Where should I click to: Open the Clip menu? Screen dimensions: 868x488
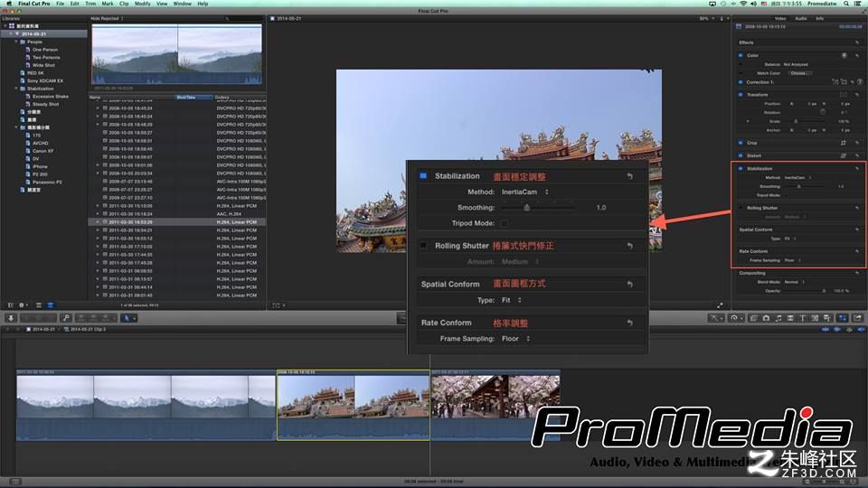pos(124,4)
